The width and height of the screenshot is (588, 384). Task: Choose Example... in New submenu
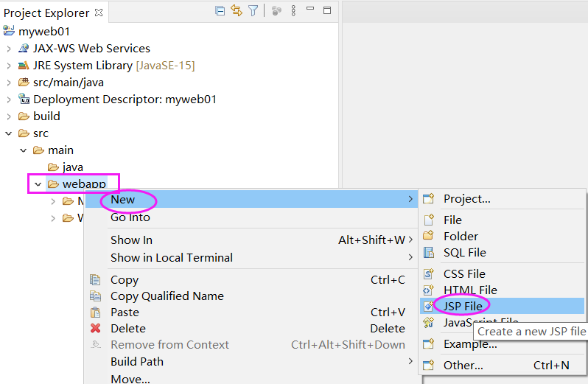pos(502,344)
